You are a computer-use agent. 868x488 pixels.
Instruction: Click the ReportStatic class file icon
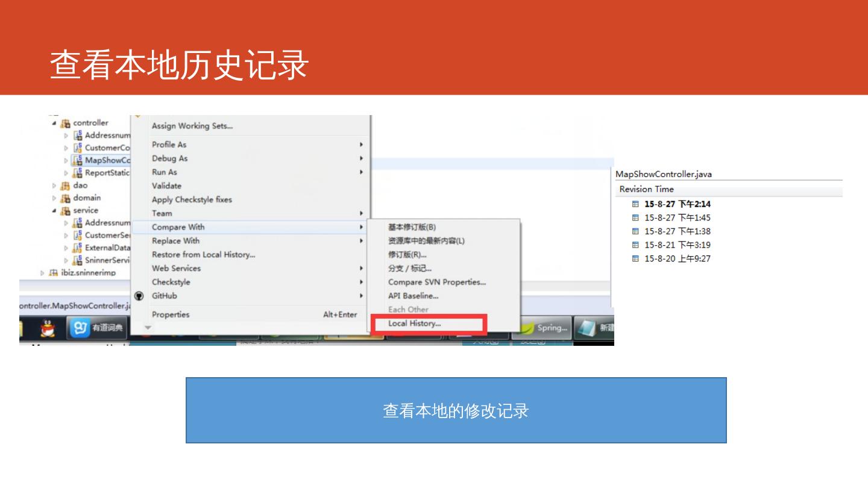(78, 173)
